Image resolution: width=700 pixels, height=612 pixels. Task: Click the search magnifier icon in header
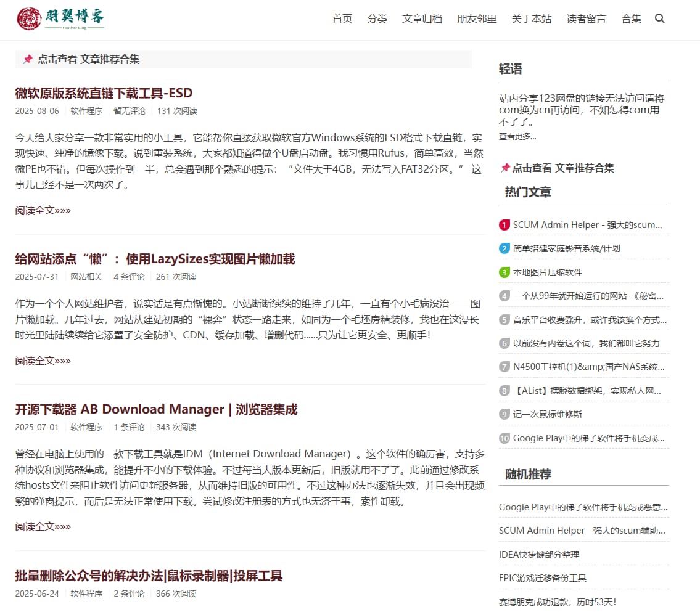[659, 18]
